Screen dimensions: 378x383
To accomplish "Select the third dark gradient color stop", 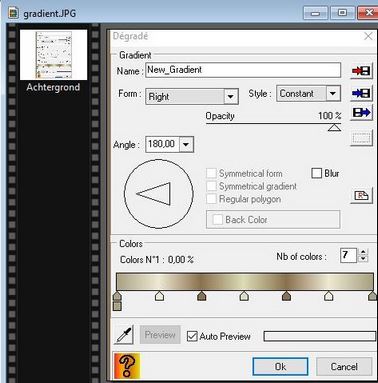I will pyautogui.click(x=201, y=296).
